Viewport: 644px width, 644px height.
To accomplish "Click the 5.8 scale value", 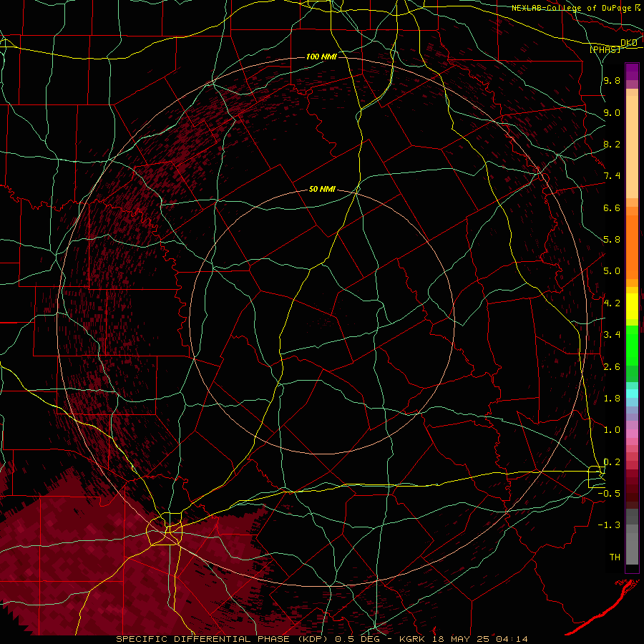I will 612,240.
